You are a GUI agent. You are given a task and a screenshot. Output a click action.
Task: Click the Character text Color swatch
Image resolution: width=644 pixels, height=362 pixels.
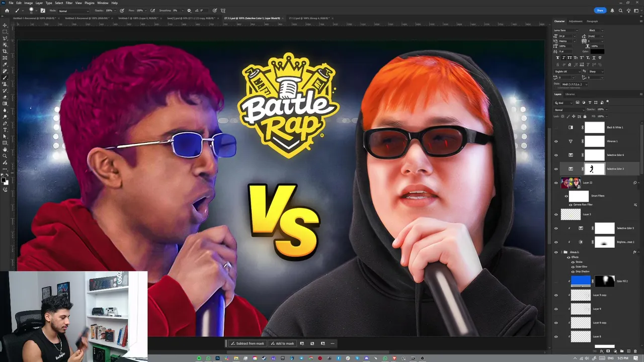[597, 51]
